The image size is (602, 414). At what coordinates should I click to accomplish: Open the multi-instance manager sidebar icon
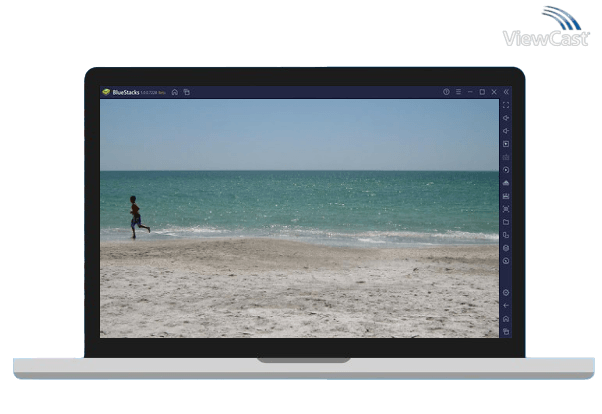506,235
